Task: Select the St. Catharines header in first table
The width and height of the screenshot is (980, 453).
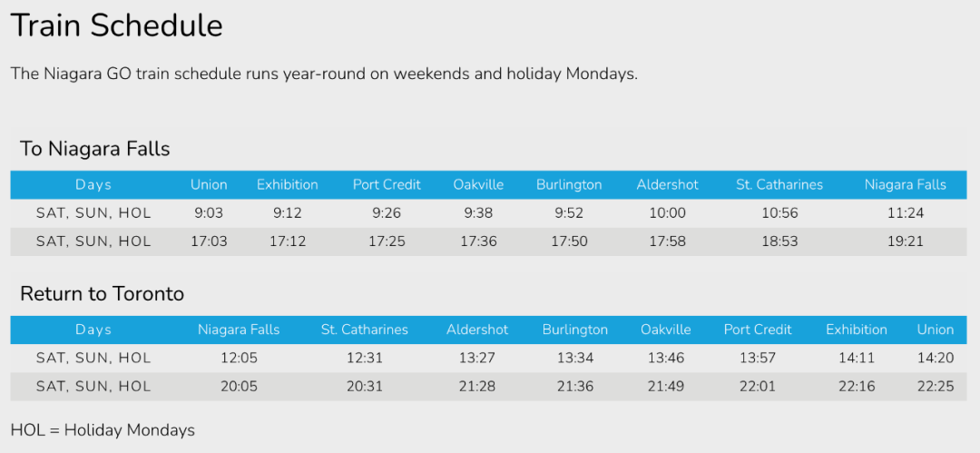Action: (779, 184)
